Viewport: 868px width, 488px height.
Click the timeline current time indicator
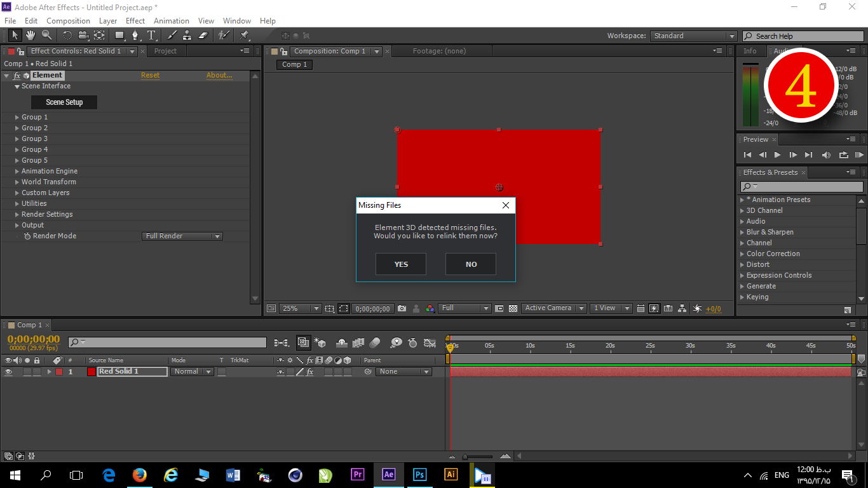coord(450,347)
